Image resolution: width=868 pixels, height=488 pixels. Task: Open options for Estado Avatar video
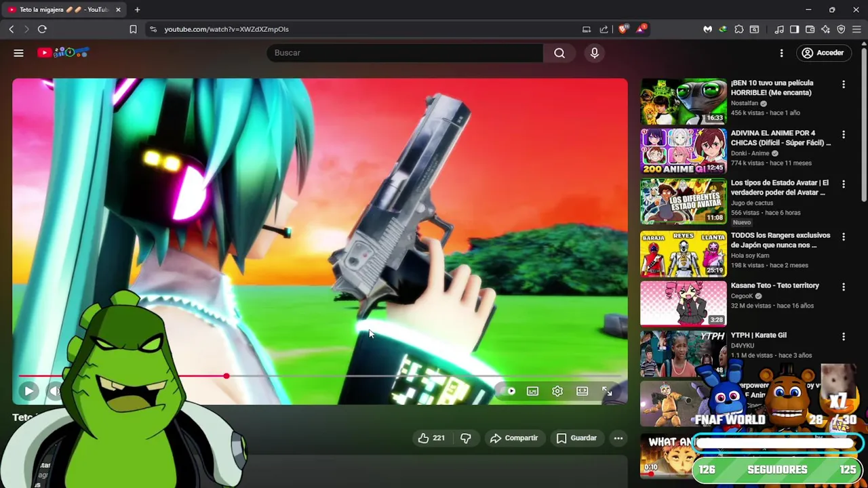844,184
